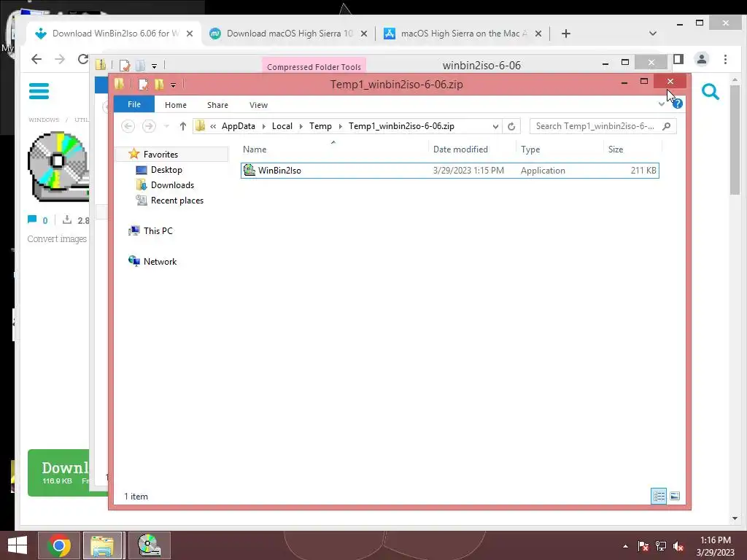Open a new Chrome tab
This screenshot has width=747, height=560.
pyautogui.click(x=566, y=34)
